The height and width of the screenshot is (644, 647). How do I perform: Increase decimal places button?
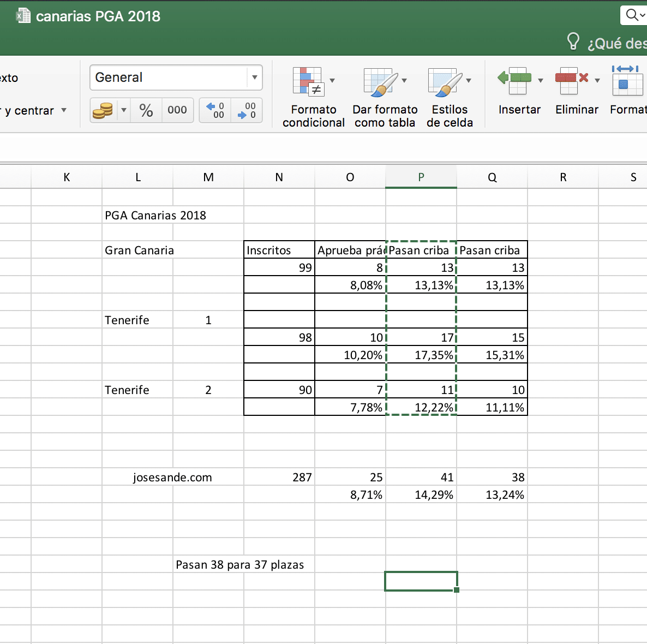coord(215,111)
